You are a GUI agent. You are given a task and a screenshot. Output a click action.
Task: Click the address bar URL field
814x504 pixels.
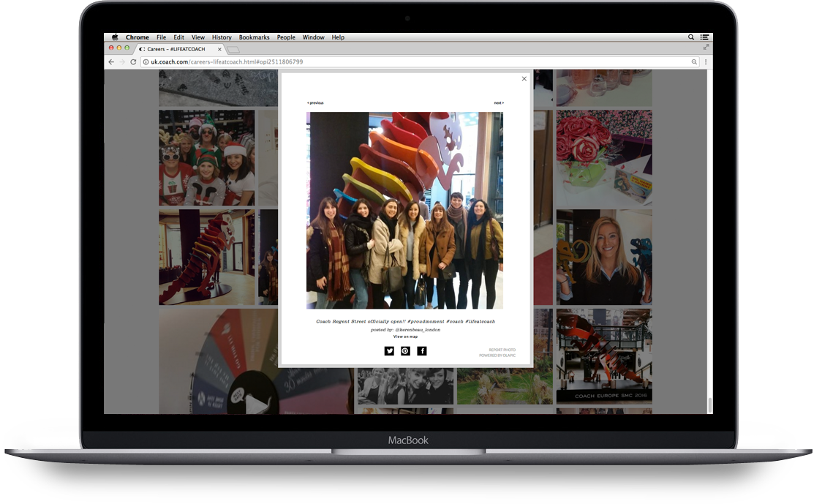(420, 61)
